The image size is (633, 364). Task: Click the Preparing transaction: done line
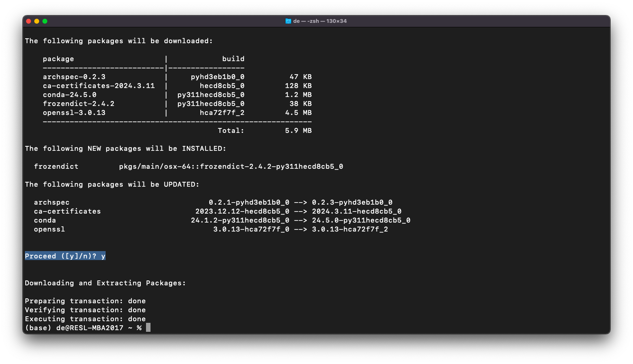(85, 301)
